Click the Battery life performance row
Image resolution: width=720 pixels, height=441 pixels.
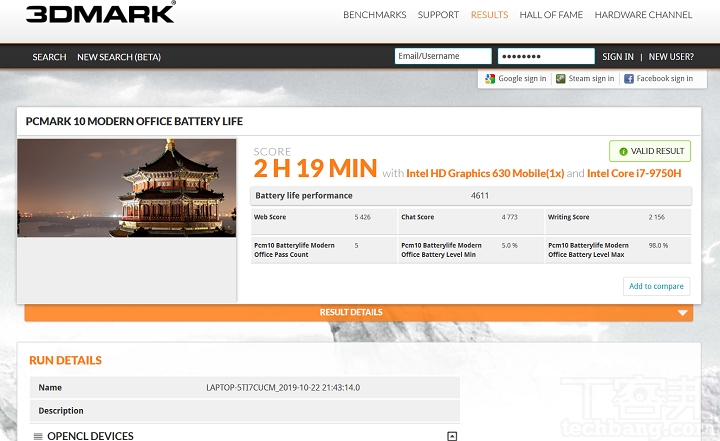[471, 196]
